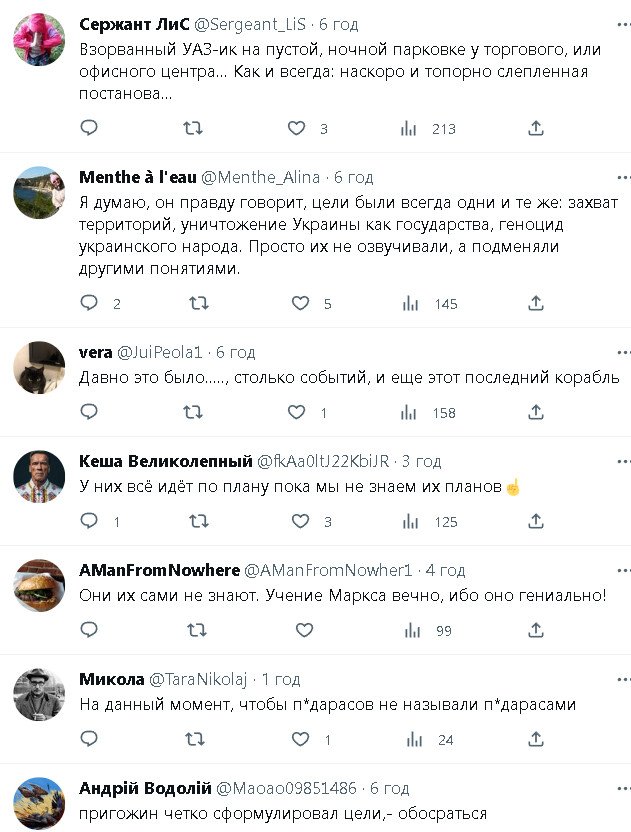Viewport: 631px width, 832px height.
Task: Reply to Сержант ЛиС's tweet
Action: click(89, 128)
